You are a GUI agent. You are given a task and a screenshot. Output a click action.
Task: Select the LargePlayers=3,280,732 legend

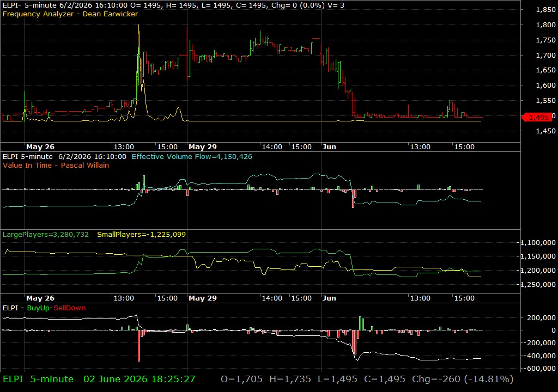(x=46, y=235)
